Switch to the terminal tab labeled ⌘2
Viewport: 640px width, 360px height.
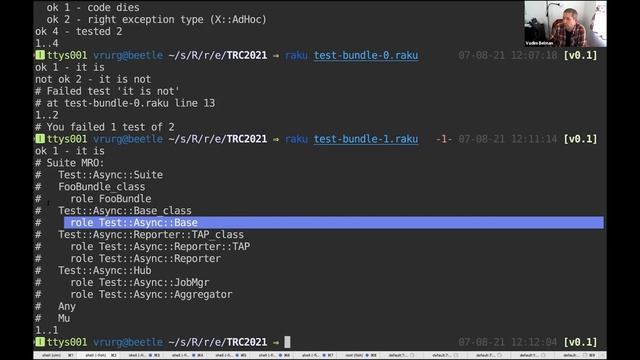98,356
